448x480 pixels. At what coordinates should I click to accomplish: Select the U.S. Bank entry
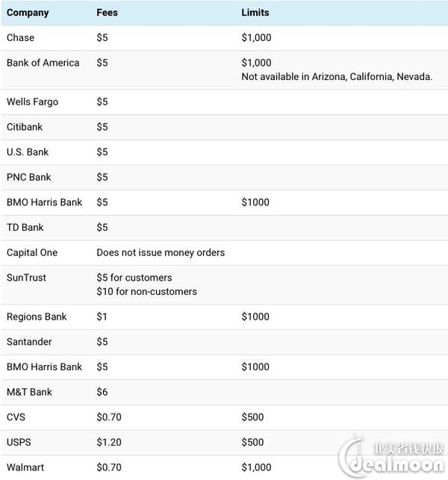pos(28,152)
